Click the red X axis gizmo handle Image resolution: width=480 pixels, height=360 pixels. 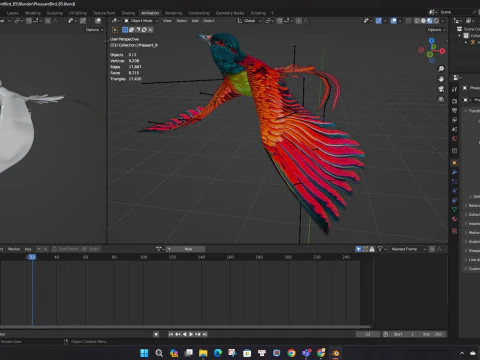click(442, 51)
